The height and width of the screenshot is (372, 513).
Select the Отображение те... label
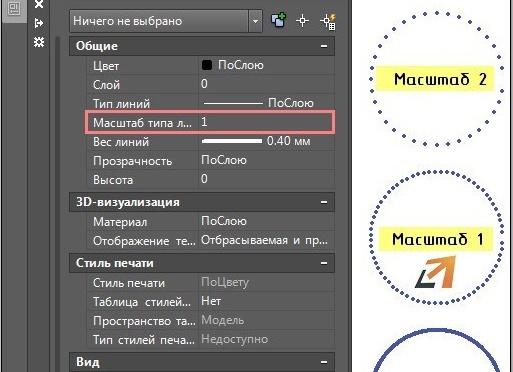[144, 241]
